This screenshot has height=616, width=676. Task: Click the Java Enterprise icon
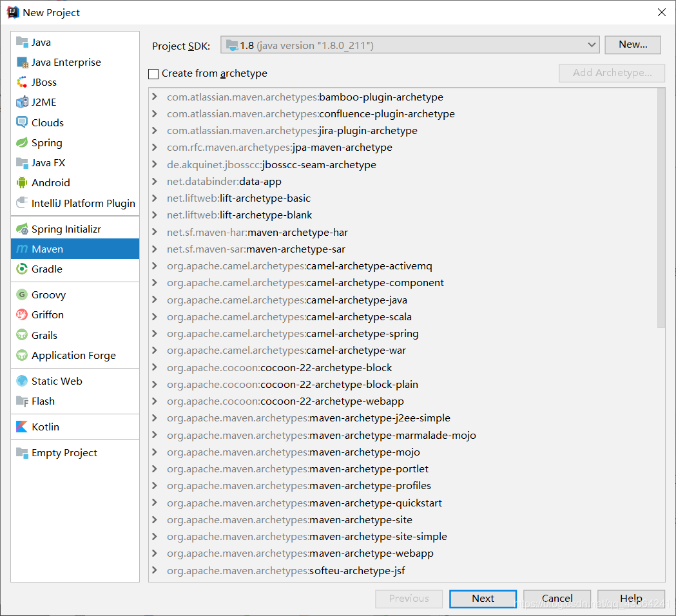tap(21, 63)
